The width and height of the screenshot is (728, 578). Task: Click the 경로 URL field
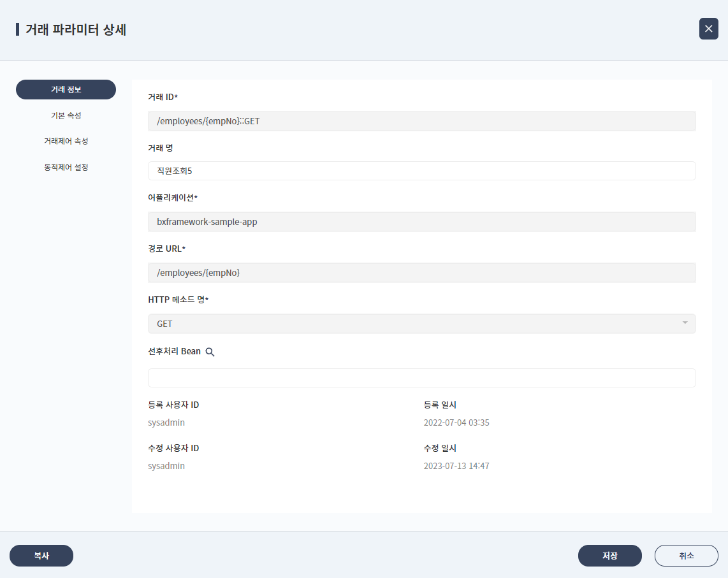pyautogui.click(x=421, y=272)
